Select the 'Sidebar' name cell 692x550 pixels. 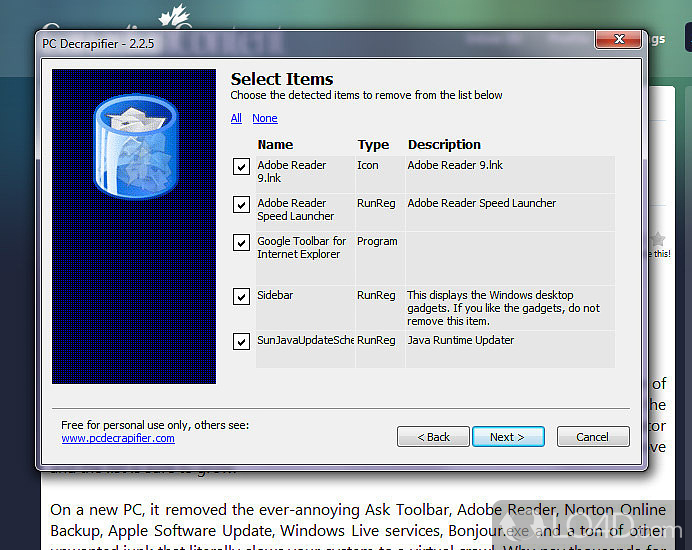point(305,308)
